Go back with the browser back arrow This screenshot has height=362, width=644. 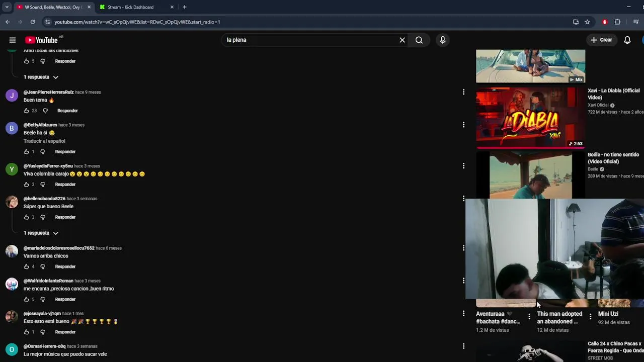point(8,22)
